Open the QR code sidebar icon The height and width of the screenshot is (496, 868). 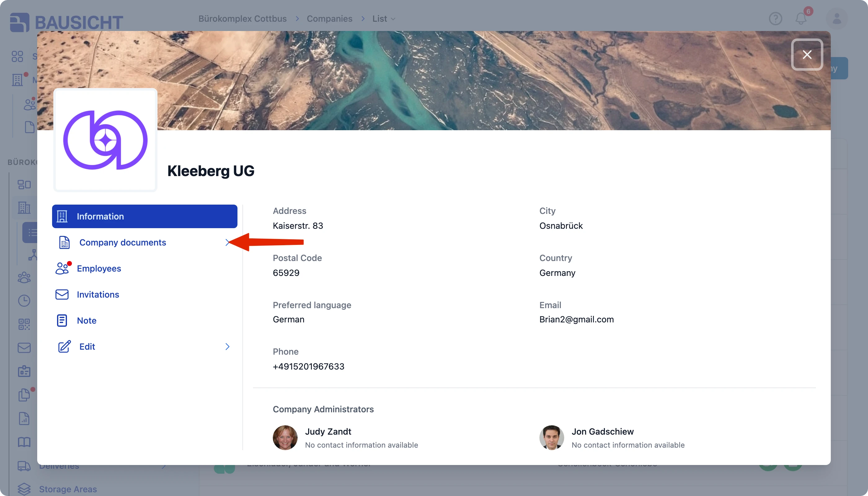(24, 324)
